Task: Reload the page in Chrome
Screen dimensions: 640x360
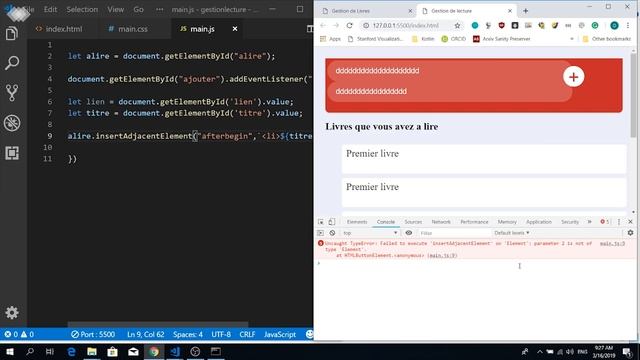Action: tap(349, 25)
